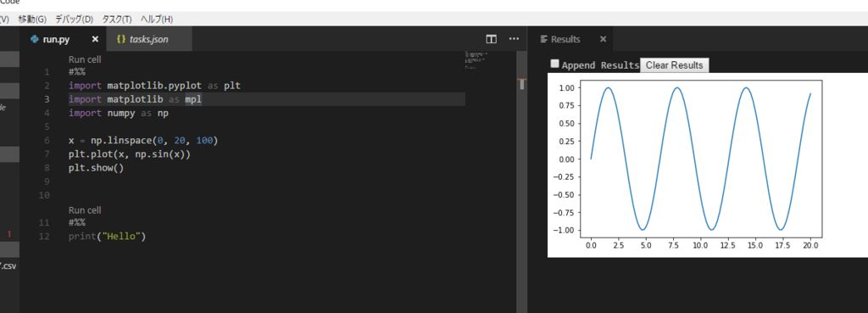
Task: Open the デバッグ(D) menu
Action: click(74, 20)
